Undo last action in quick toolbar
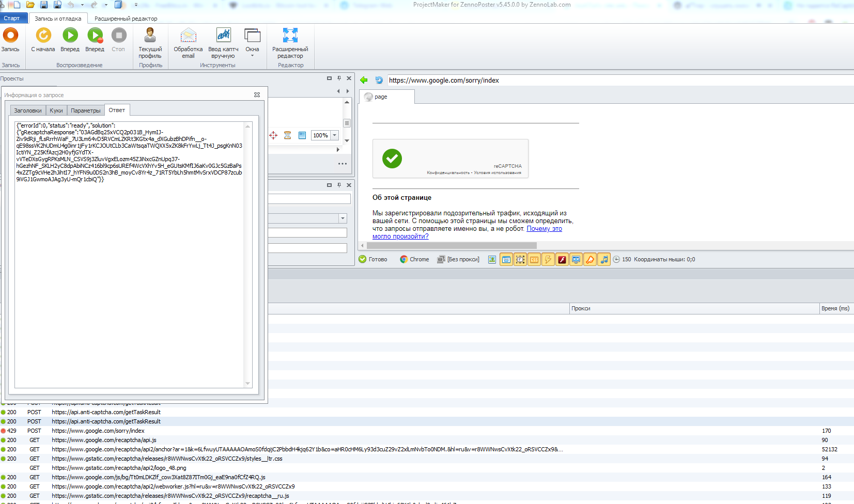 click(71, 5)
